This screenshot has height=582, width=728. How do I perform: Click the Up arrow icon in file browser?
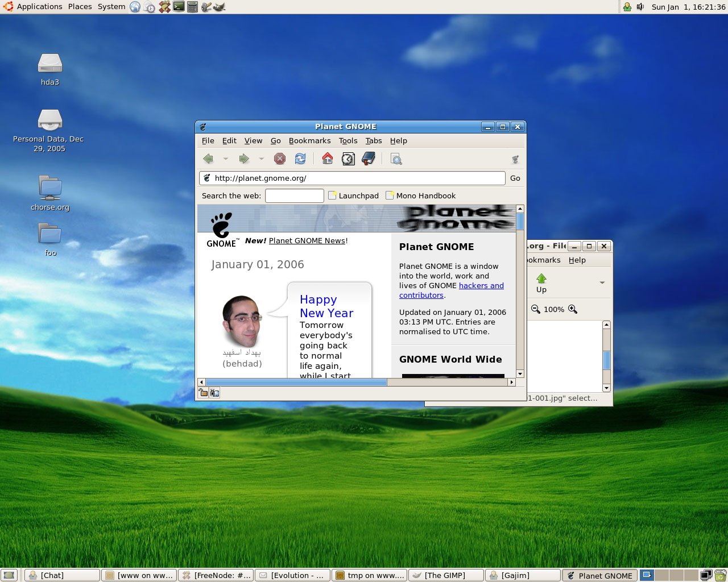click(x=541, y=278)
